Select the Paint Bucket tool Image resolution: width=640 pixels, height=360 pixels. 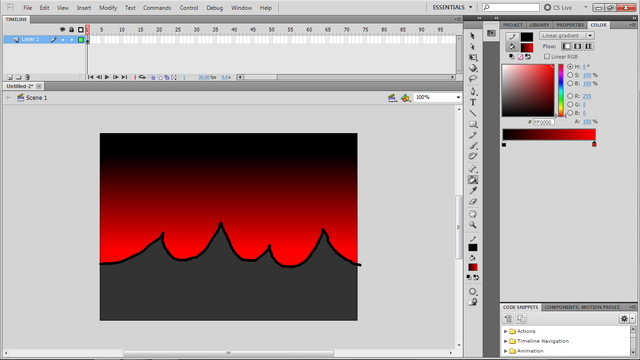[473, 180]
